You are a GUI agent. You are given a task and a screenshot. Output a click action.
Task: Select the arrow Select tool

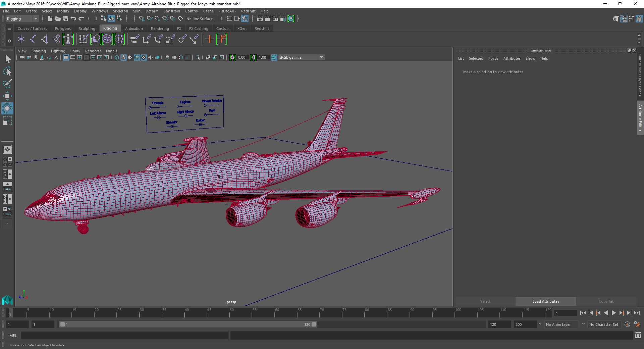[x=7, y=59]
